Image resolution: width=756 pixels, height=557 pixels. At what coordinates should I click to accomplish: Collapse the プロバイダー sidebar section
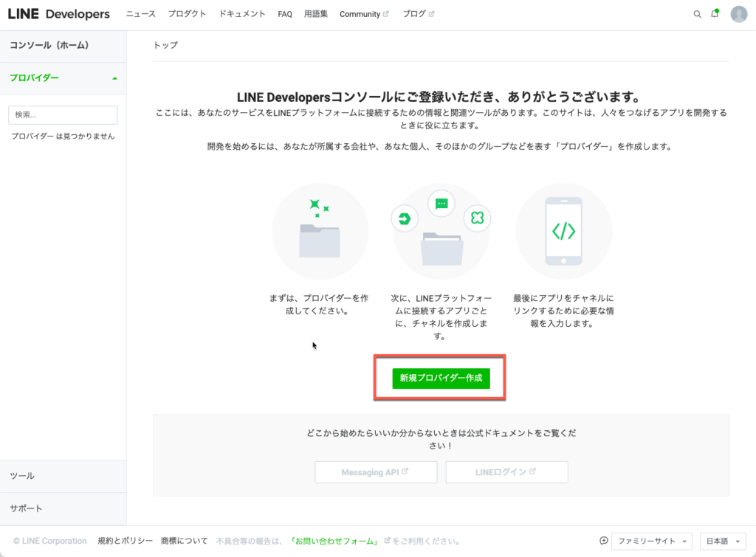(114, 78)
